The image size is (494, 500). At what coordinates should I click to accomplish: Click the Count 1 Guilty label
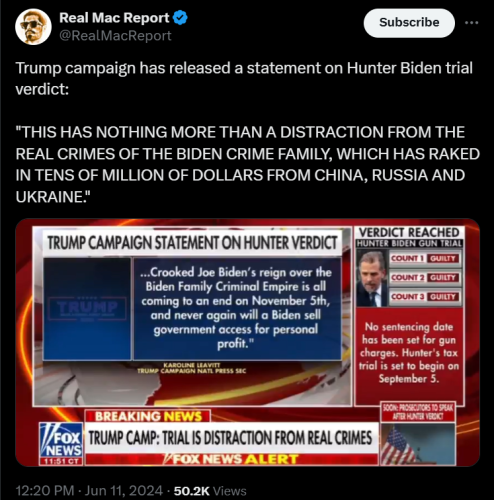[425, 258]
